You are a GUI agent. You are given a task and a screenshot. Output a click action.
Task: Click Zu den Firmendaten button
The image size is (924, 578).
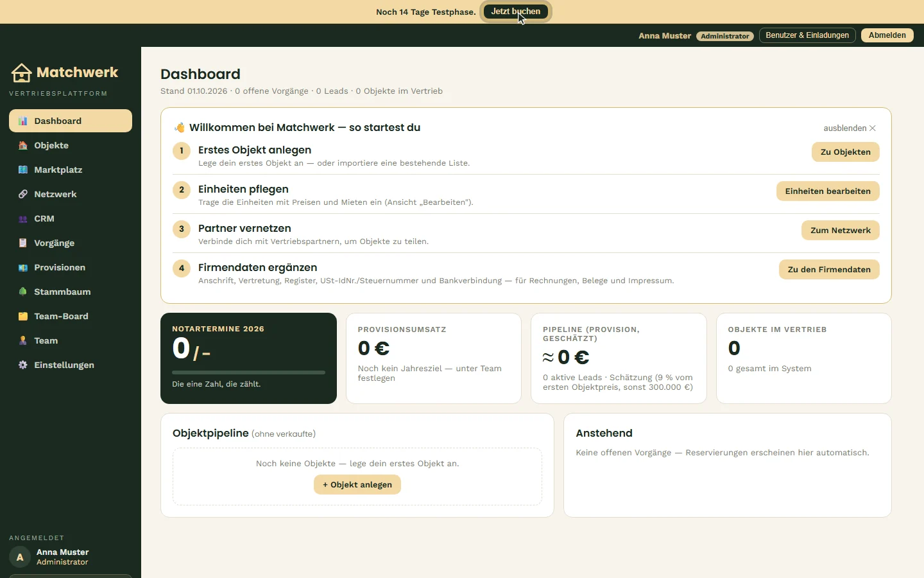(829, 270)
